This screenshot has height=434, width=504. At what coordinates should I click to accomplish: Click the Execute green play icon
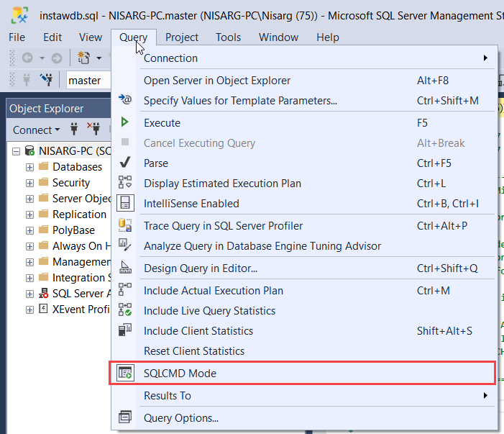pyautogui.click(x=125, y=123)
